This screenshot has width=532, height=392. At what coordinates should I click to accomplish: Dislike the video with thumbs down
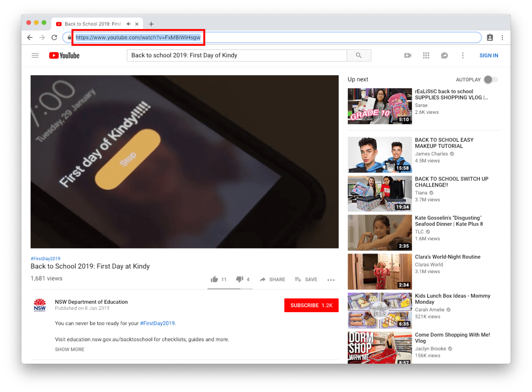pyautogui.click(x=239, y=279)
